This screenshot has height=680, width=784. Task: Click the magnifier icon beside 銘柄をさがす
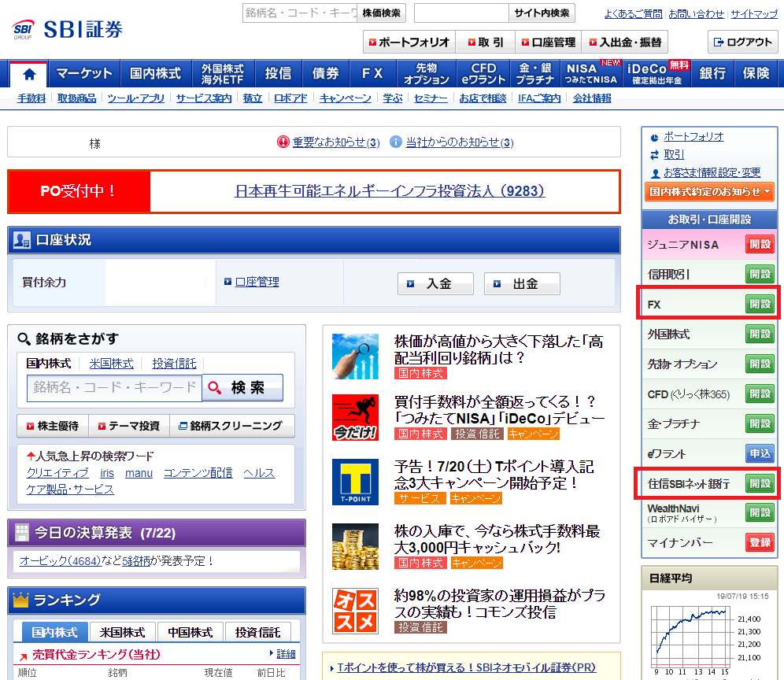24,339
